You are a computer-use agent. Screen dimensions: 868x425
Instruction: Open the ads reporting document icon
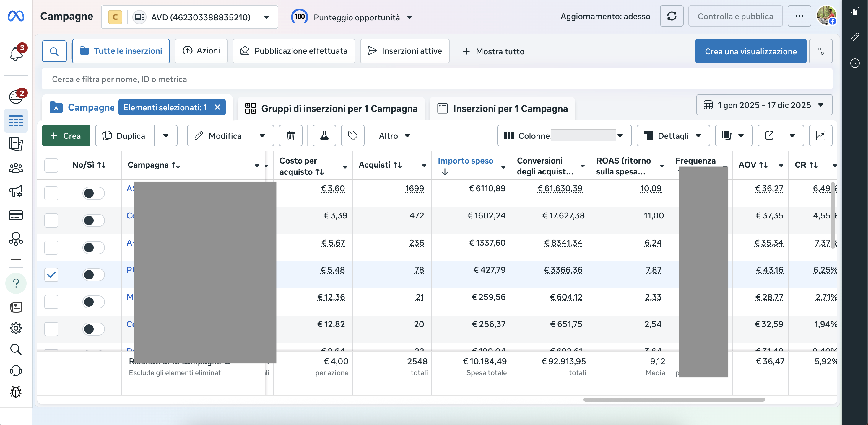tap(16, 144)
